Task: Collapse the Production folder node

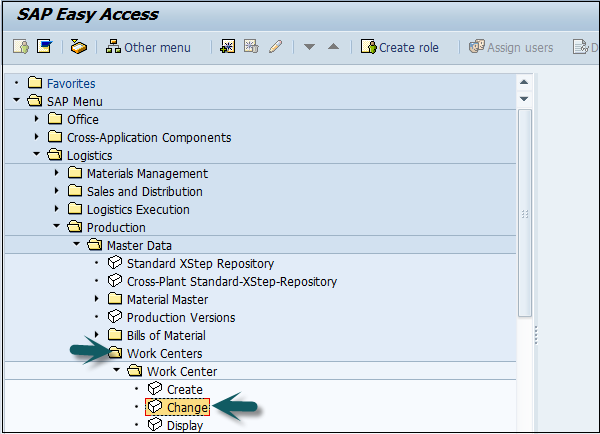Action: pyautogui.click(x=57, y=228)
